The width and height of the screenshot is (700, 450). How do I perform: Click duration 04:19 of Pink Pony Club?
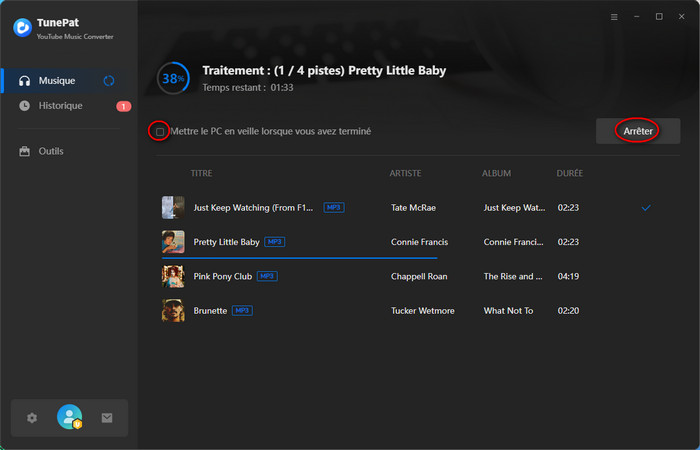click(x=568, y=276)
